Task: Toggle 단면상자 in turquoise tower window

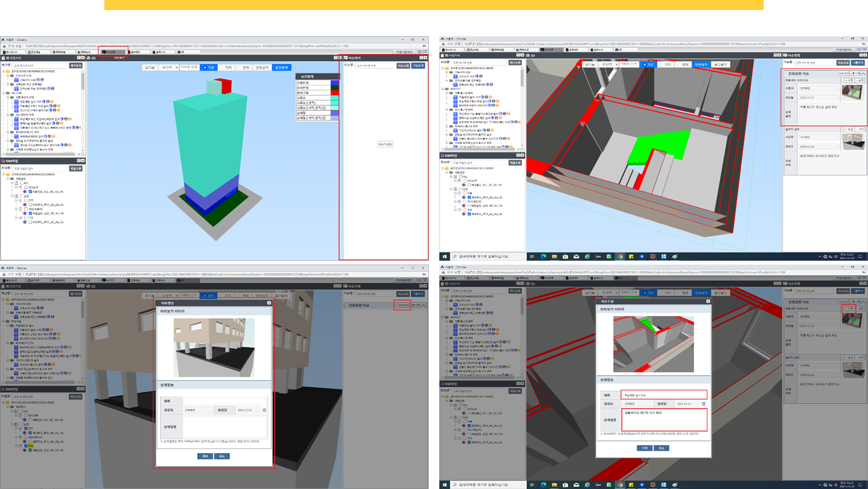Action: click(262, 68)
